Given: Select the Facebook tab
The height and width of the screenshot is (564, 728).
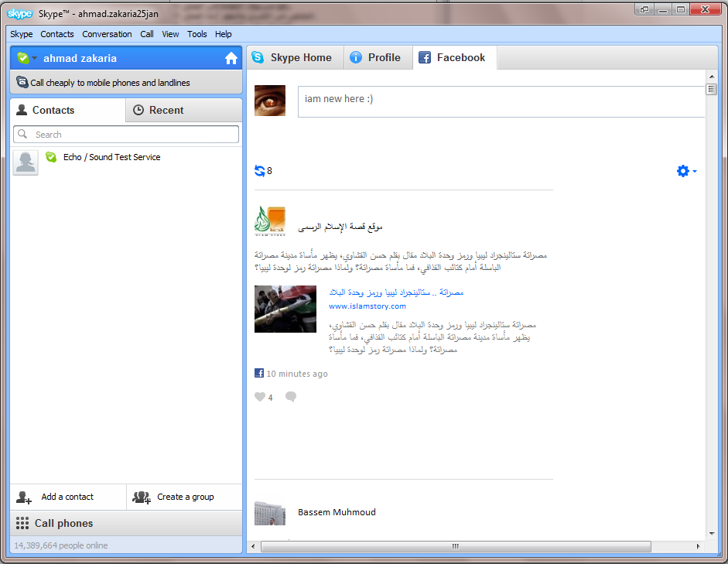Looking at the screenshot, I should point(455,57).
